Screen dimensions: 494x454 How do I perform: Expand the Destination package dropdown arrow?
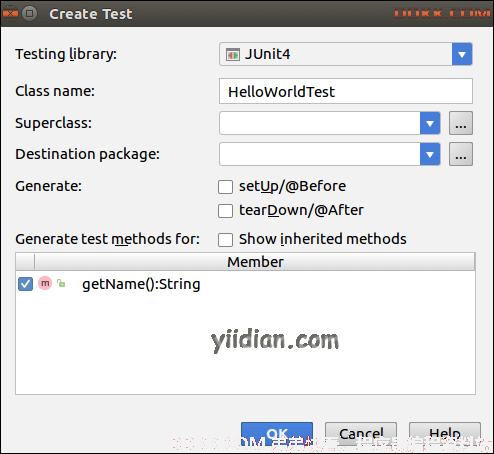click(430, 154)
